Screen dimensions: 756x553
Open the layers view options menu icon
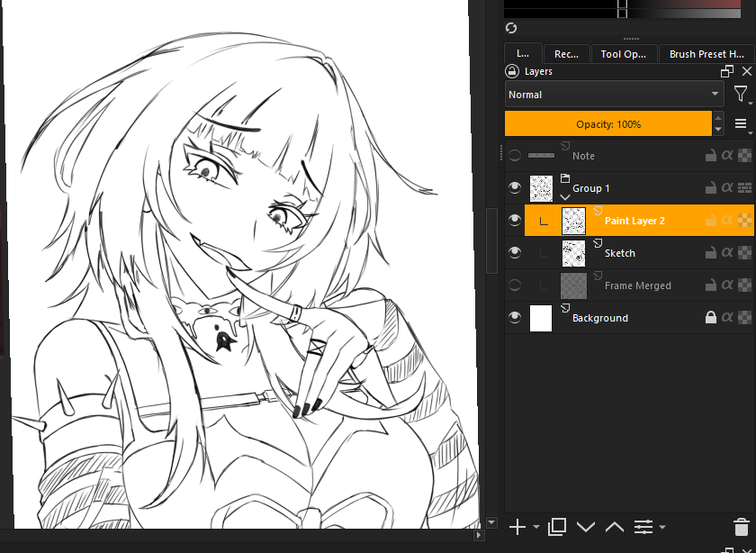[x=741, y=124]
